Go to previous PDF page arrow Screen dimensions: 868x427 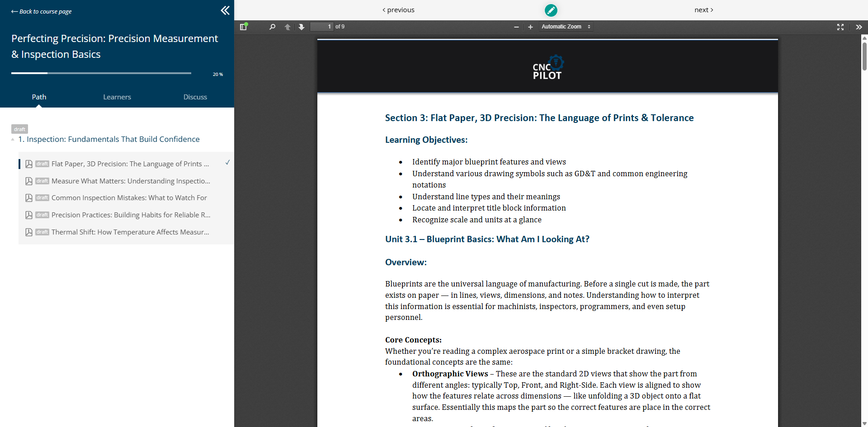point(288,27)
